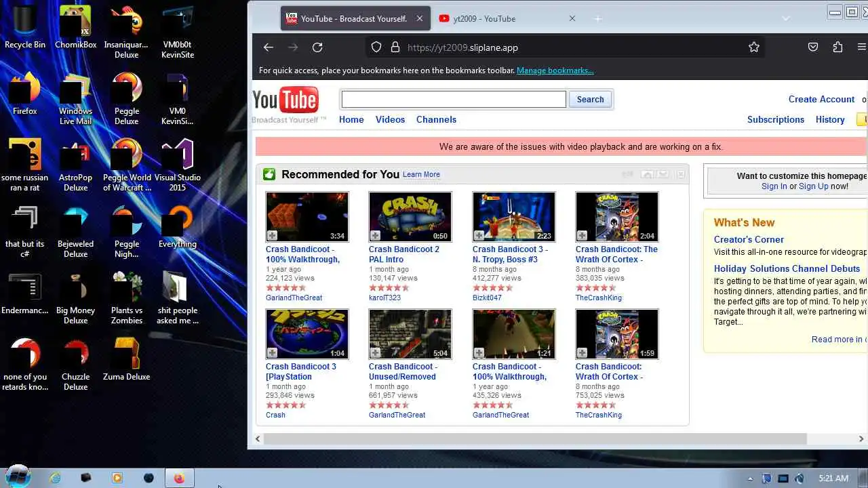The width and height of the screenshot is (868, 488).
Task: Open the History link
Action: tap(830, 119)
